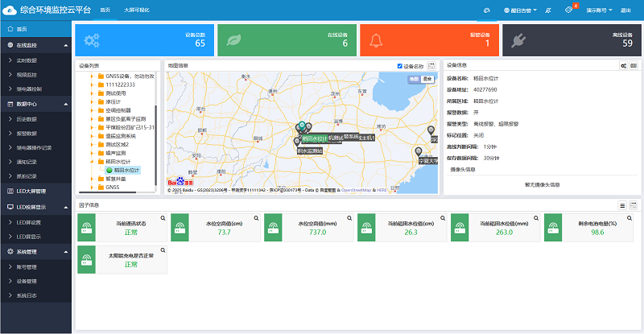The height and width of the screenshot is (334, 644).
Task: Open the 演示账号 account dropdown
Action: point(598,10)
